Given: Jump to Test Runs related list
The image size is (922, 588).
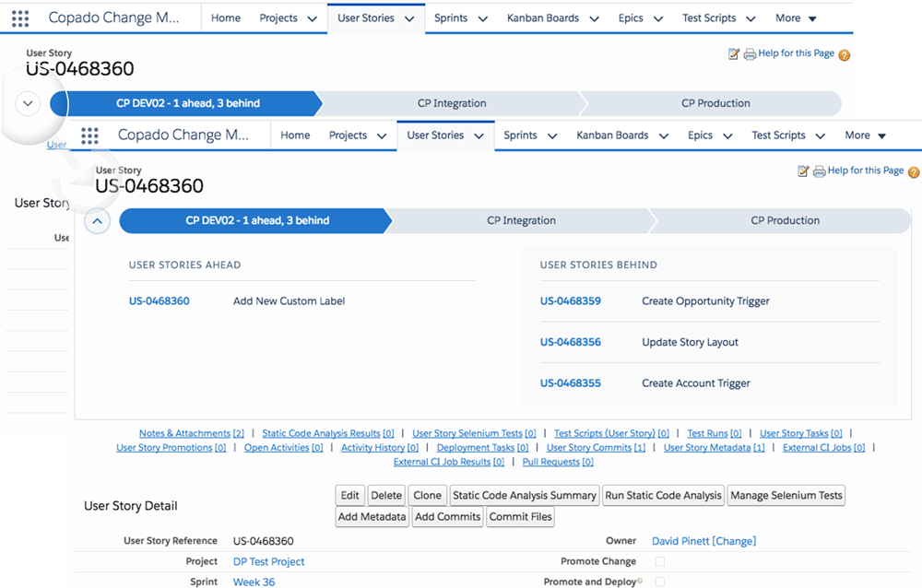Looking at the screenshot, I should pos(715,433).
